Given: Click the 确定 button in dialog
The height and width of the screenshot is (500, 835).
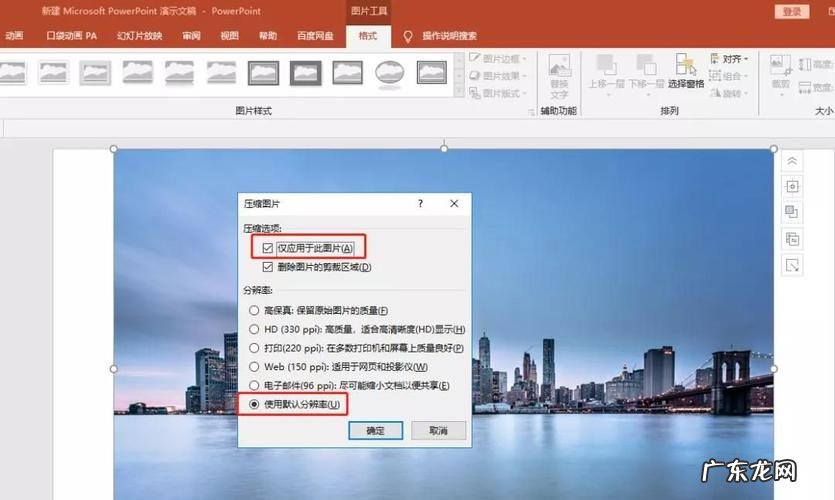Looking at the screenshot, I should pos(375,430).
